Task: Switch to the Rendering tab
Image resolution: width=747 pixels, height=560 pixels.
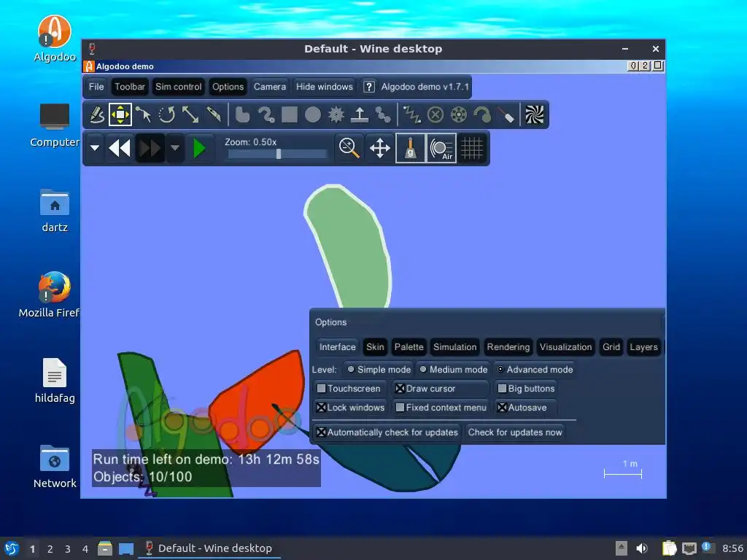Action: point(508,347)
